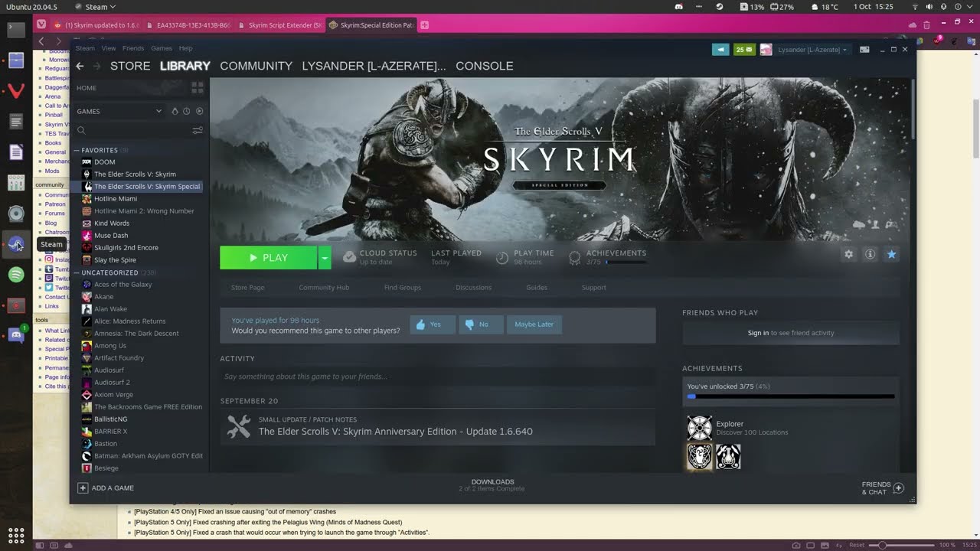Open the Explorer achievement icon
This screenshot has height=551, width=980.
coord(700,428)
